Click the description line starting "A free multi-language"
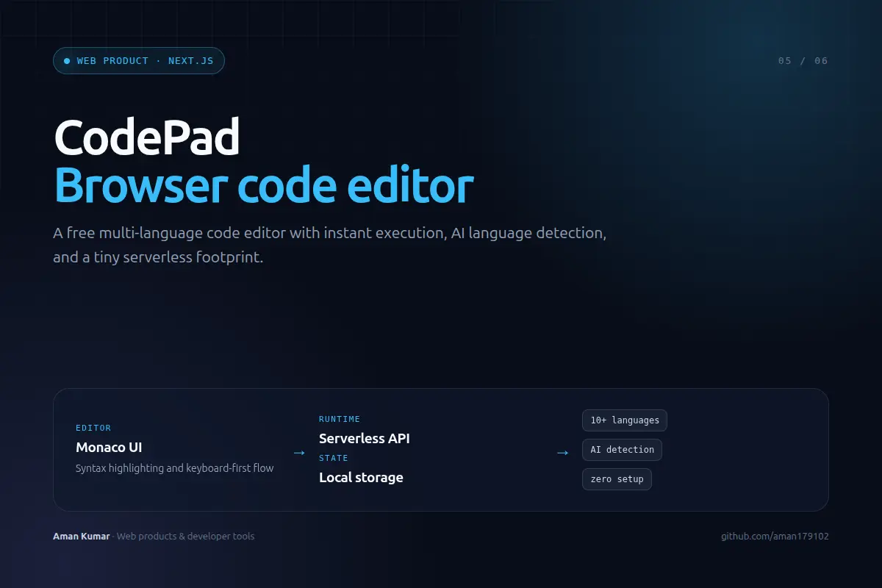 pyautogui.click(x=329, y=234)
